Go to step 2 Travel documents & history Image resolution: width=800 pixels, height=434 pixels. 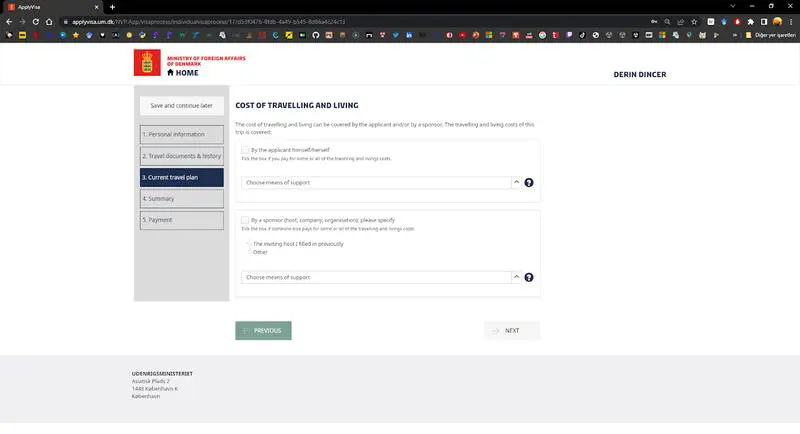(182, 156)
